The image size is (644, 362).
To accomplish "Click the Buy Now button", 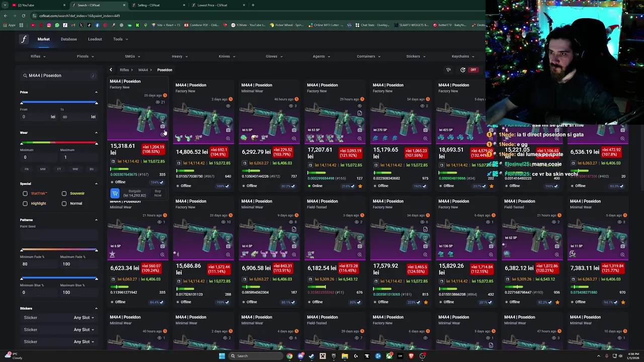I will (x=157, y=193).
